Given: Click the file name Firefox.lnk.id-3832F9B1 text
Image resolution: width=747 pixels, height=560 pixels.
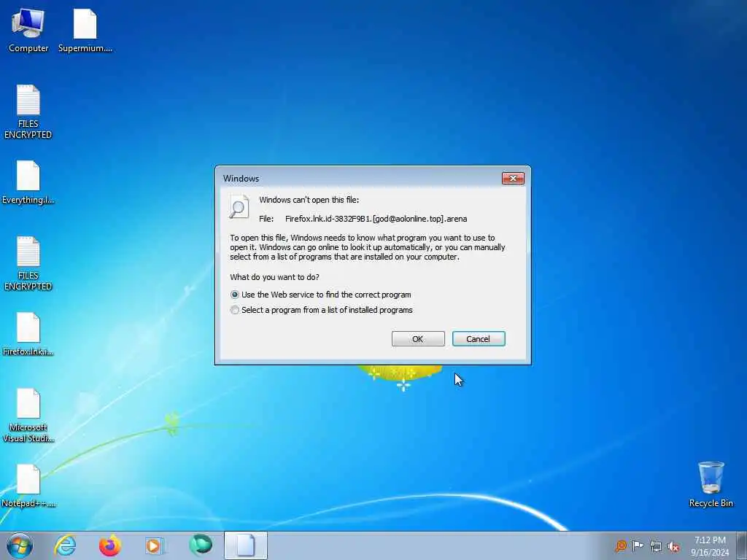Looking at the screenshot, I should [x=376, y=219].
